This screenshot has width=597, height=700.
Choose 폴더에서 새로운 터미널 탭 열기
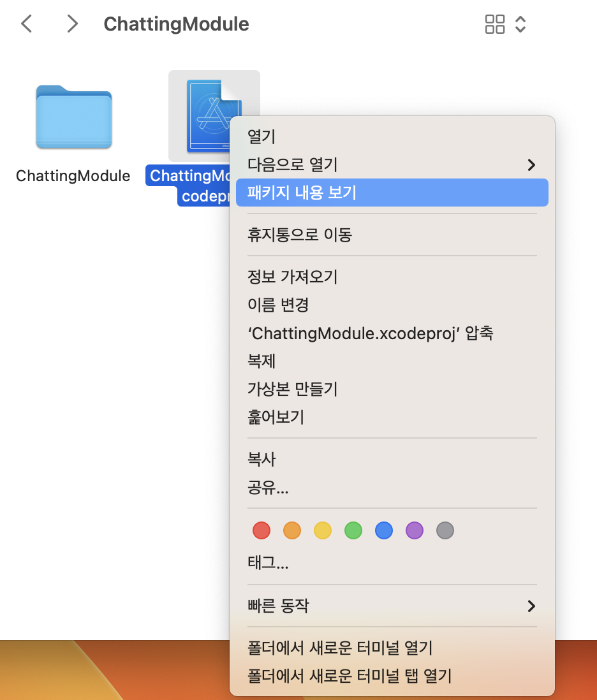coord(392,676)
